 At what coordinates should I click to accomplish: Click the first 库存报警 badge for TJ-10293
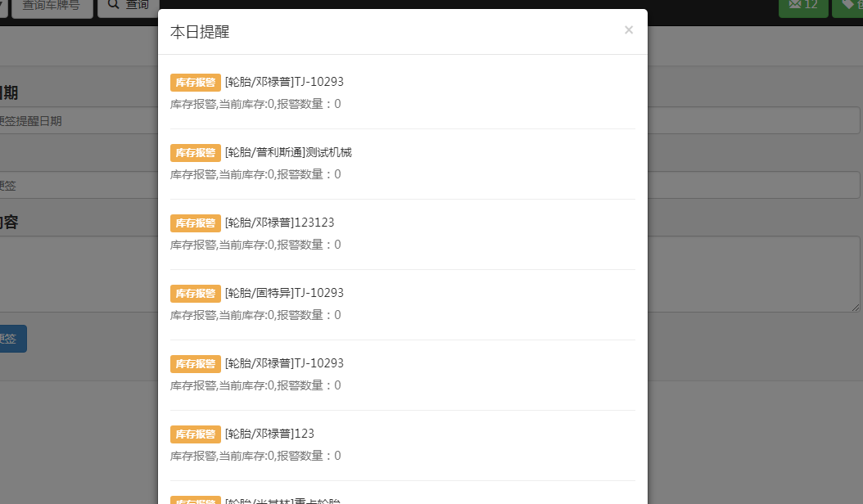(x=195, y=82)
